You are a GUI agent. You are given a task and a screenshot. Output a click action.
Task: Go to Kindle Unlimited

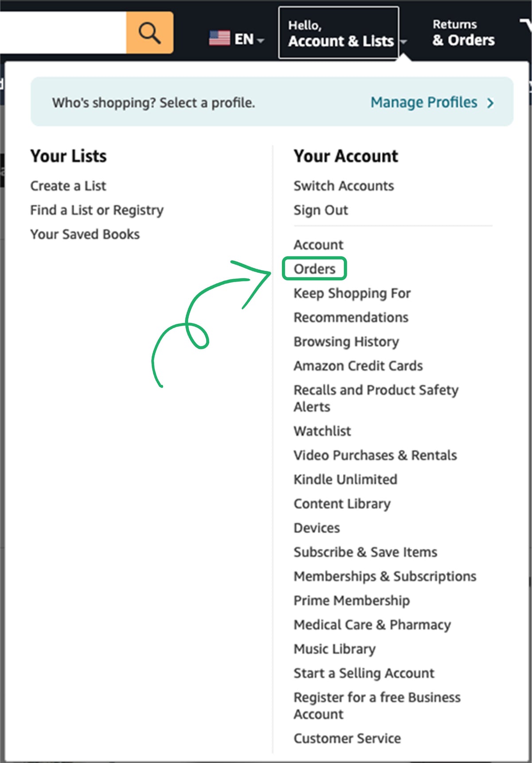[345, 480]
